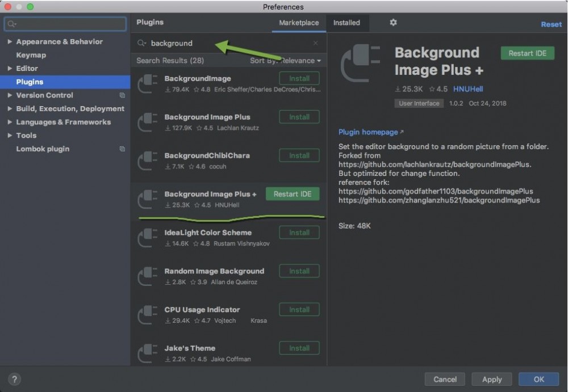Click the version '1.0.2' text
The width and height of the screenshot is (568, 392).
(456, 103)
